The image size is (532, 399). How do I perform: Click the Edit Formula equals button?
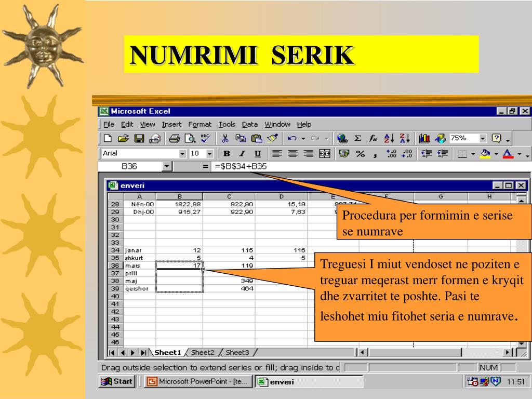(205, 166)
